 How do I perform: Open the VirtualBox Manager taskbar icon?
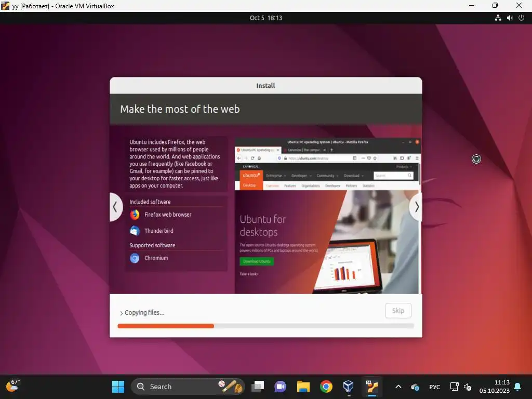349,387
